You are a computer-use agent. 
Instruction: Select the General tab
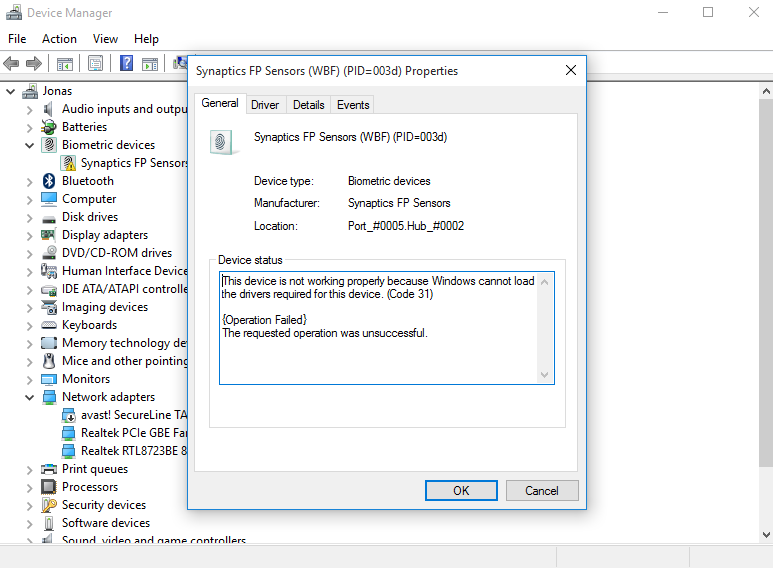pos(220,103)
